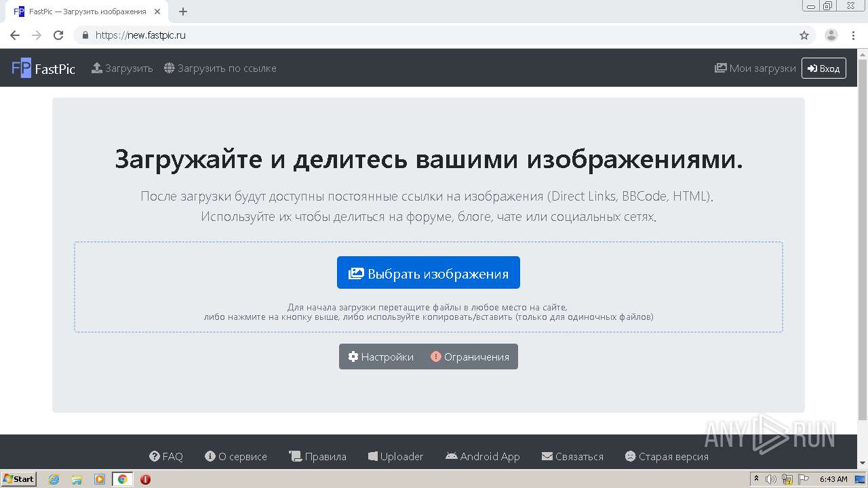The width and height of the screenshot is (868, 488).
Task: Click the images icon by Мои загрузки
Action: [x=721, y=68]
